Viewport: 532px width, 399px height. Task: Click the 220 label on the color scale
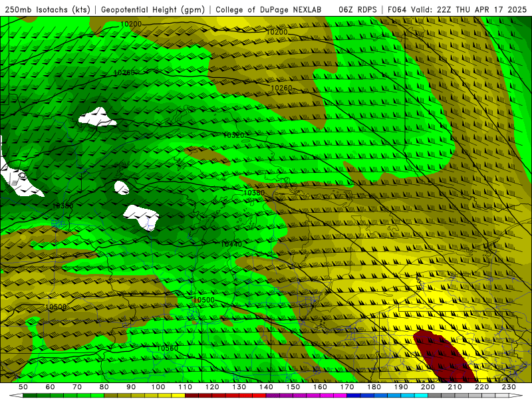(x=481, y=387)
